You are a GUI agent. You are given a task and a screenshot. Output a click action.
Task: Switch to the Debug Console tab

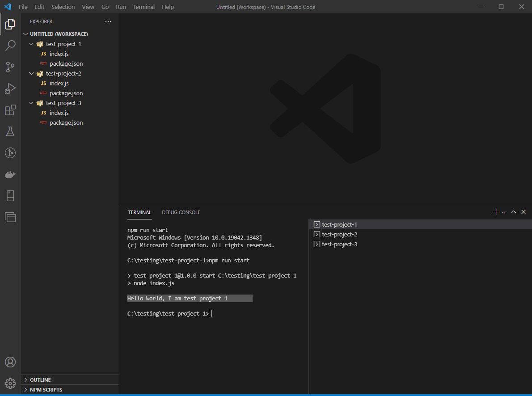[x=181, y=212]
